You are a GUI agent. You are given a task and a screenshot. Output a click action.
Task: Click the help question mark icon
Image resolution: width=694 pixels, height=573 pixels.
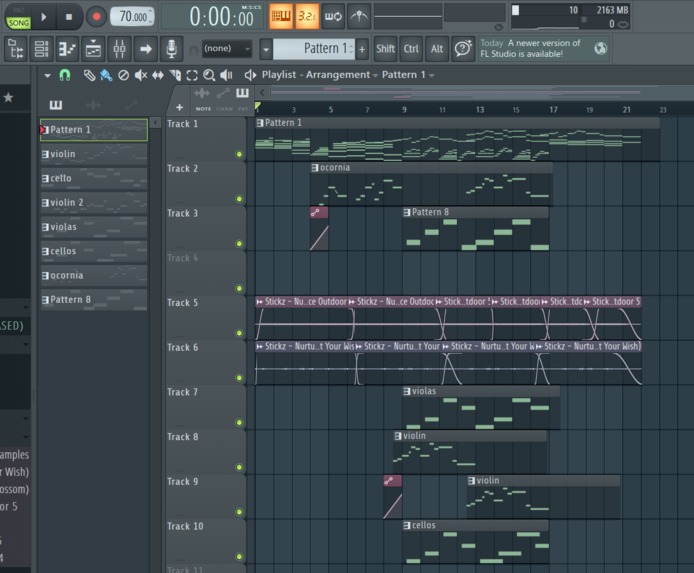463,49
